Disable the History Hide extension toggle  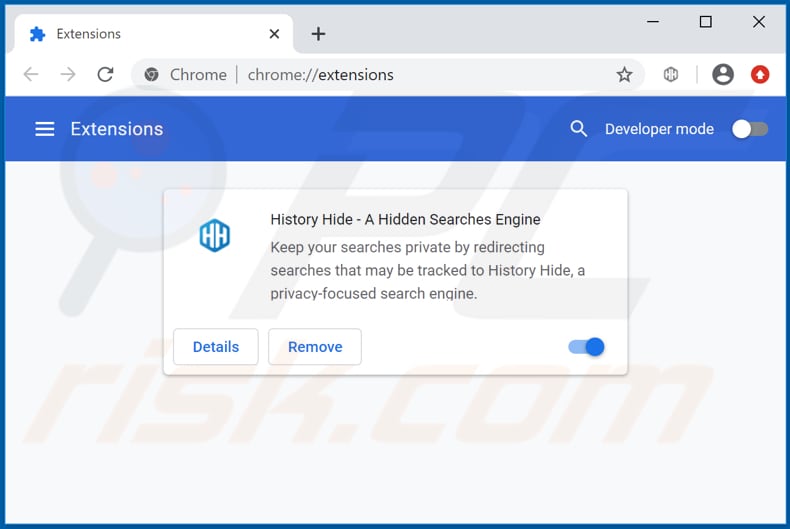[586, 347]
